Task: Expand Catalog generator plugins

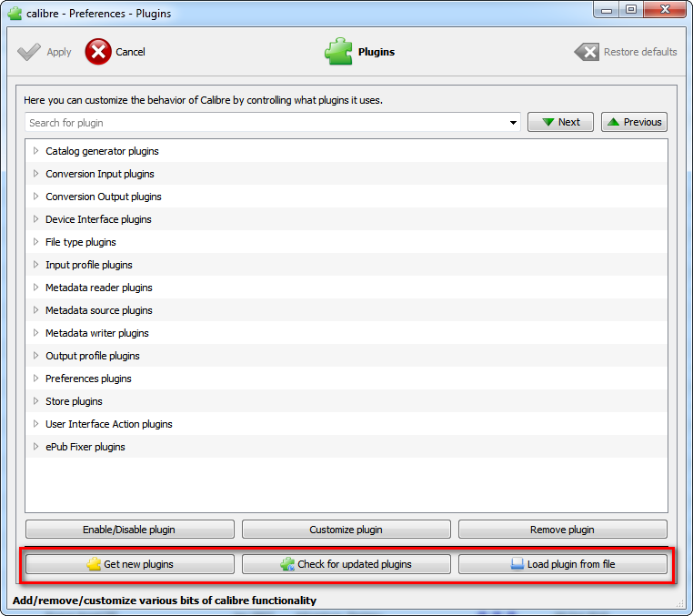Action: 35,151
